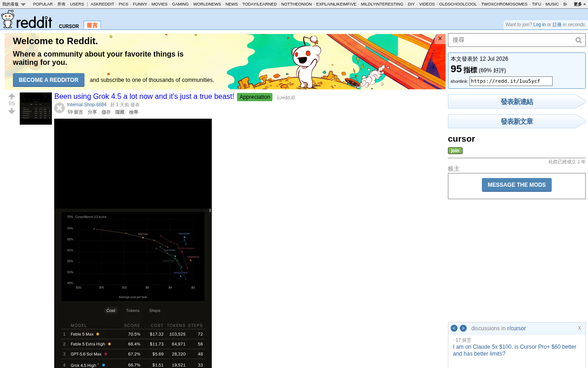Open r/cursor link in discussions box
This screenshot has height=368, width=588.
516,328
